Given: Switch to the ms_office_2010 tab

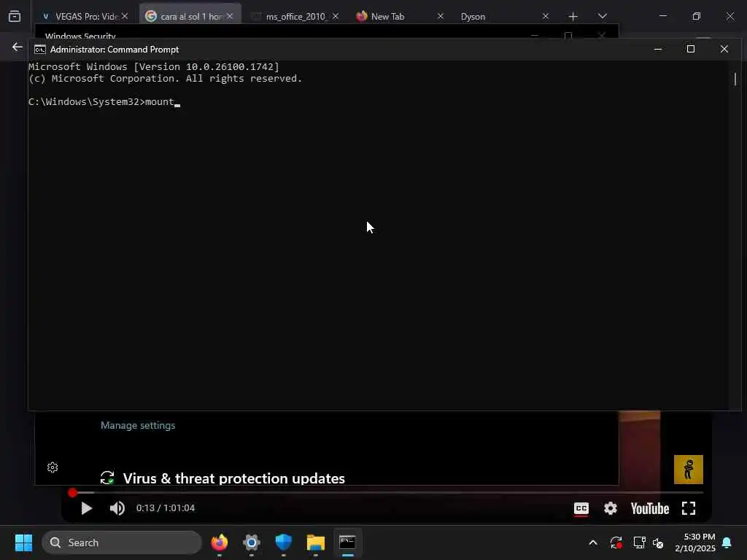Looking at the screenshot, I should point(295,16).
